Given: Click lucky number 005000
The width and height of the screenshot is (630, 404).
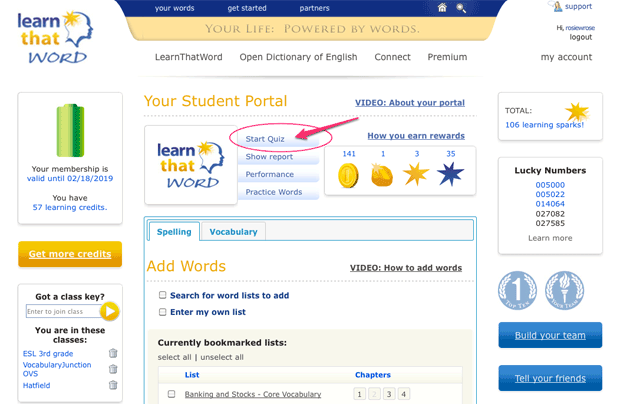Looking at the screenshot, I should tap(550, 185).
